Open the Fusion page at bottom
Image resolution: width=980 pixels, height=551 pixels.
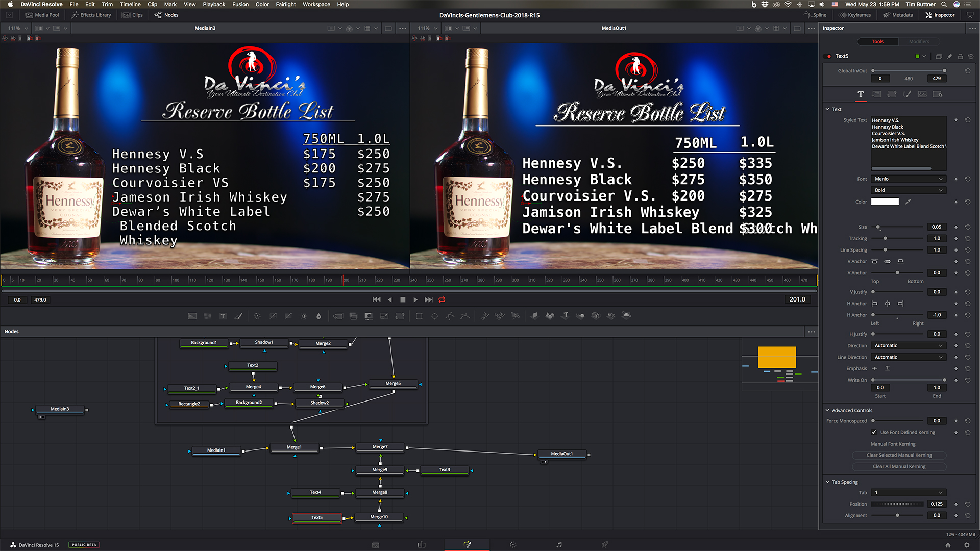[467, 545]
